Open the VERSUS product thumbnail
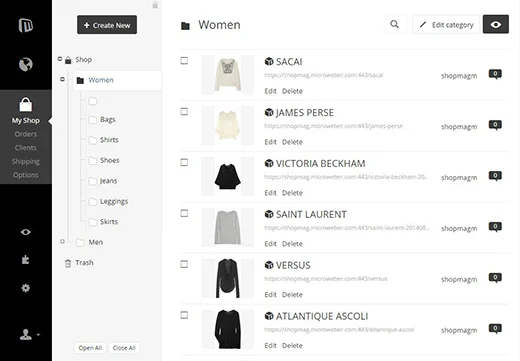520x361 pixels. 228,278
